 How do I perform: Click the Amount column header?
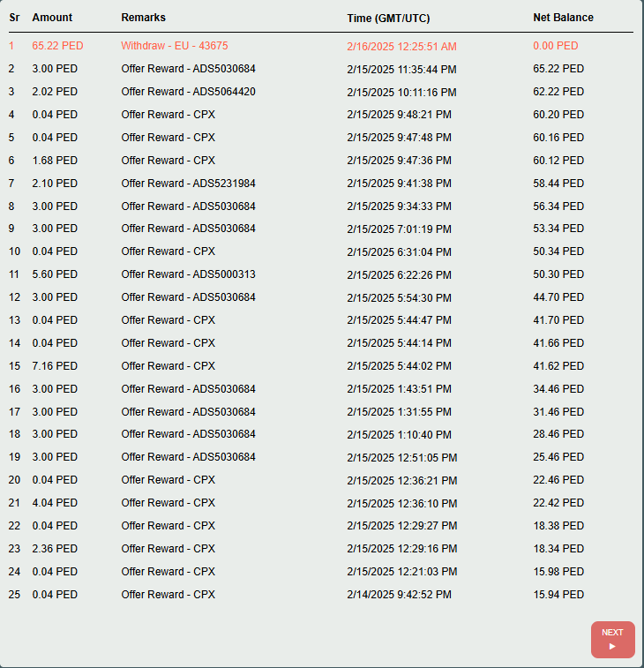pyautogui.click(x=52, y=18)
